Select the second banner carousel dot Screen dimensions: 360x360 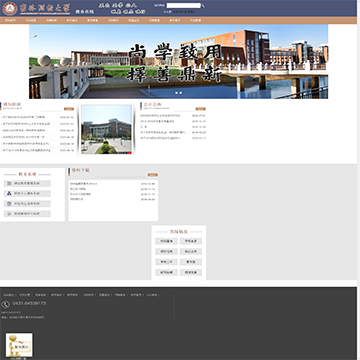pyautogui.click(x=181, y=93)
